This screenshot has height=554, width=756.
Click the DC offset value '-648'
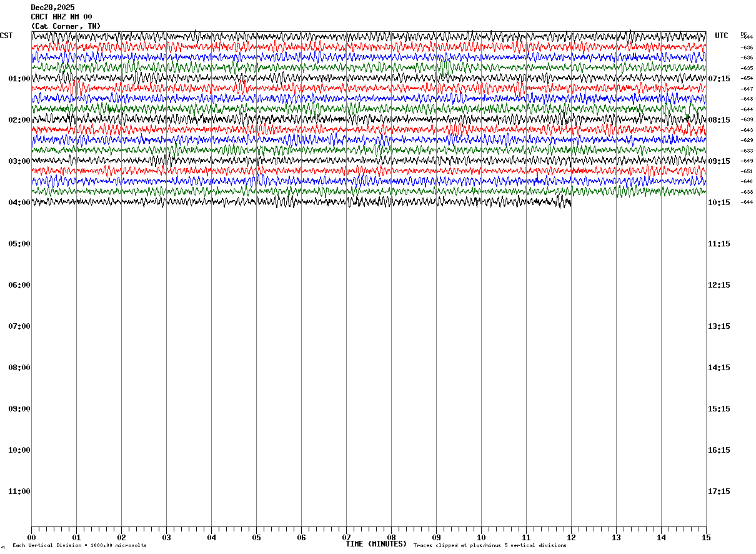pyautogui.click(x=747, y=99)
